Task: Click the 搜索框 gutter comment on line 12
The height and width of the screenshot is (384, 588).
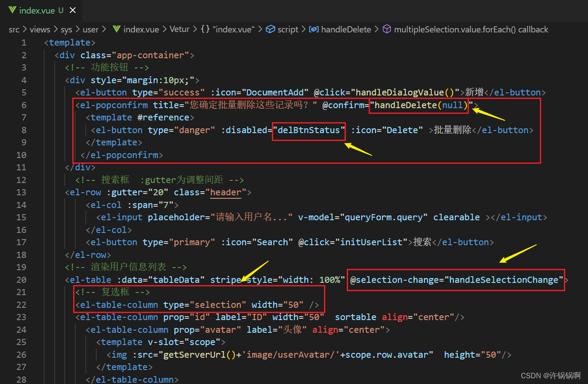Action: point(159,180)
